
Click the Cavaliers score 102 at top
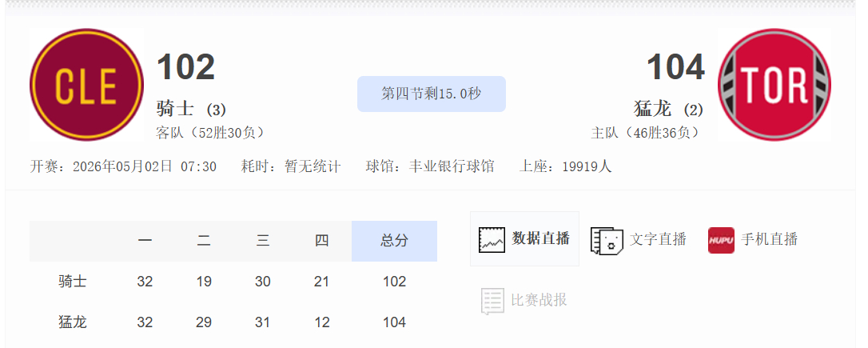pyautogui.click(x=185, y=66)
